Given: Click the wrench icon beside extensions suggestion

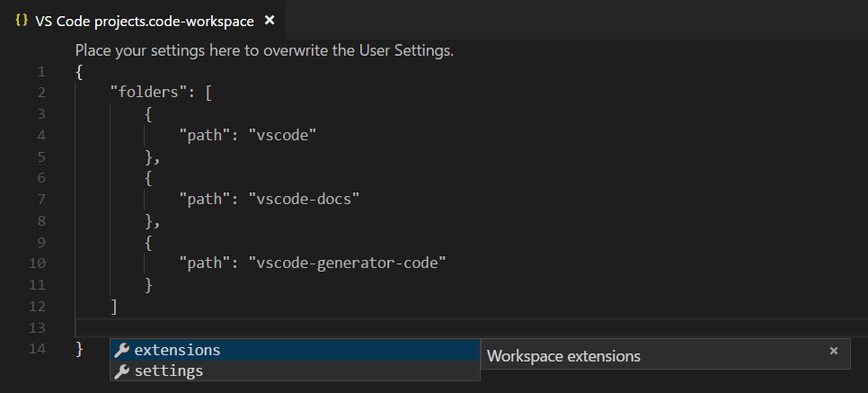Looking at the screenshot, I should (122, 350).
